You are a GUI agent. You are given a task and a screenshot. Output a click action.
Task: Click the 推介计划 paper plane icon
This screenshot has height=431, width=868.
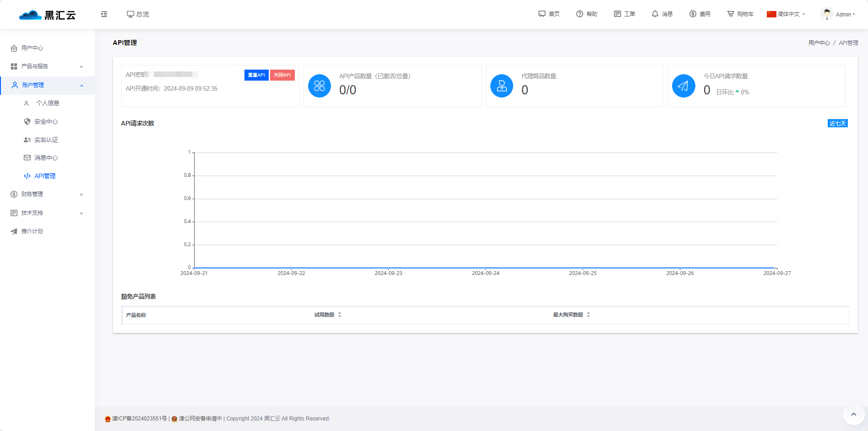coord(14,231)
